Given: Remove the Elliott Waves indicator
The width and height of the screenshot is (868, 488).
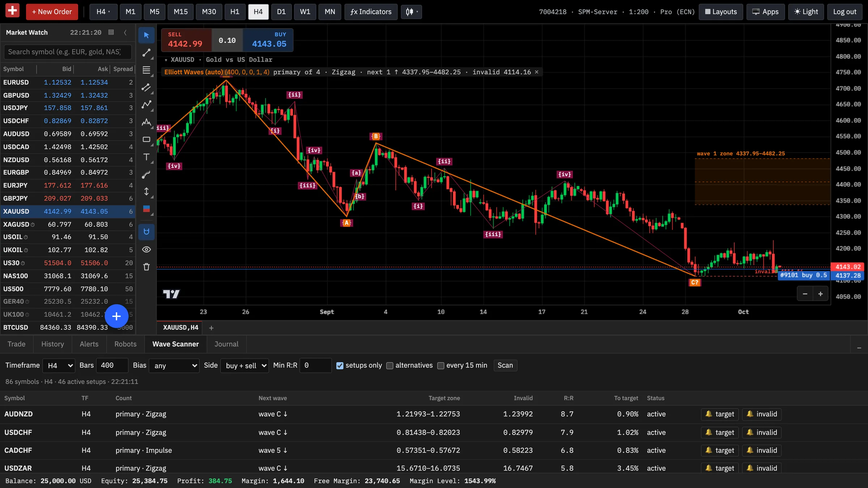Looking at the screenshot, I should tap(537, 72).
